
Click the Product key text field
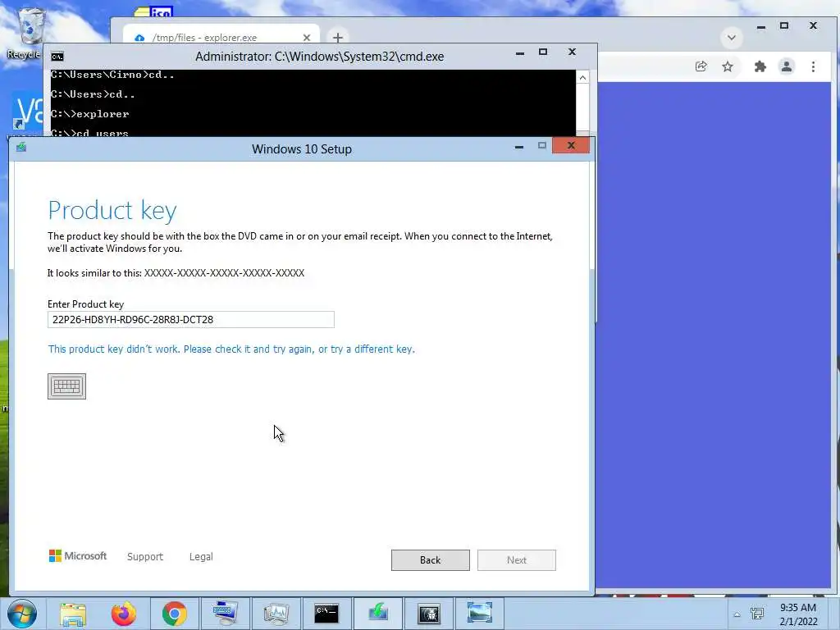point(190,319)
